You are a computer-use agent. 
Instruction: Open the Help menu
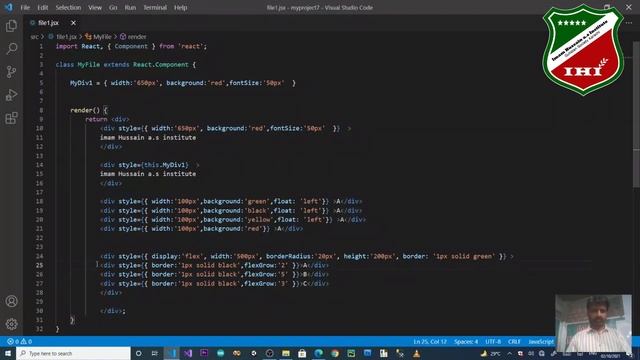[x=180, y=7]
